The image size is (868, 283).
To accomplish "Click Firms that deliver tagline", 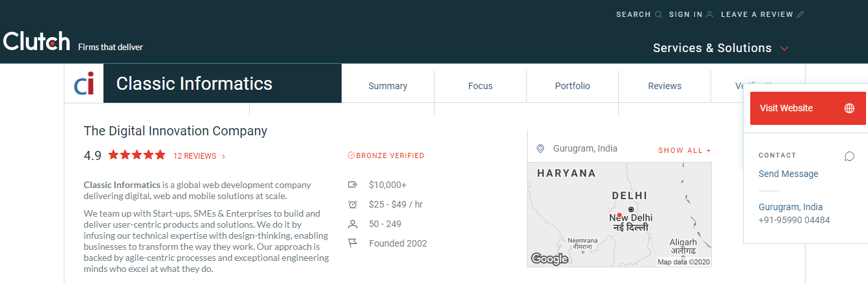I will click(x=111, y=47).
